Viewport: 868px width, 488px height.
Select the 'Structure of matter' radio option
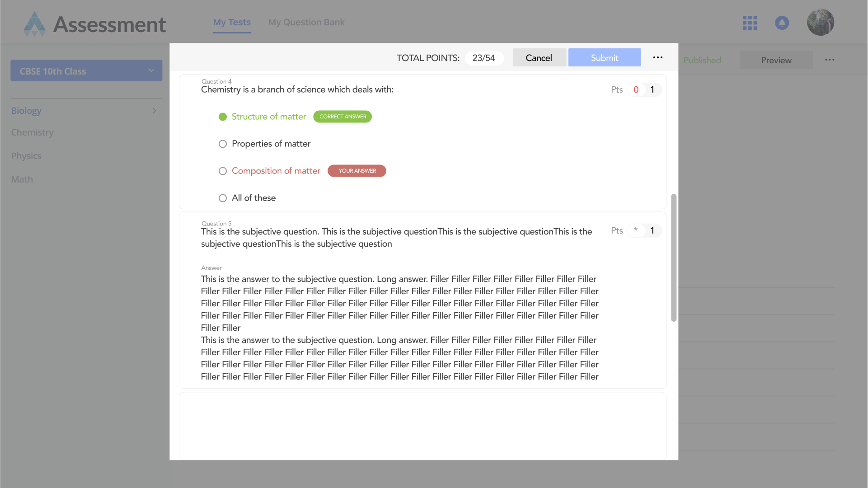click(222, 117)
